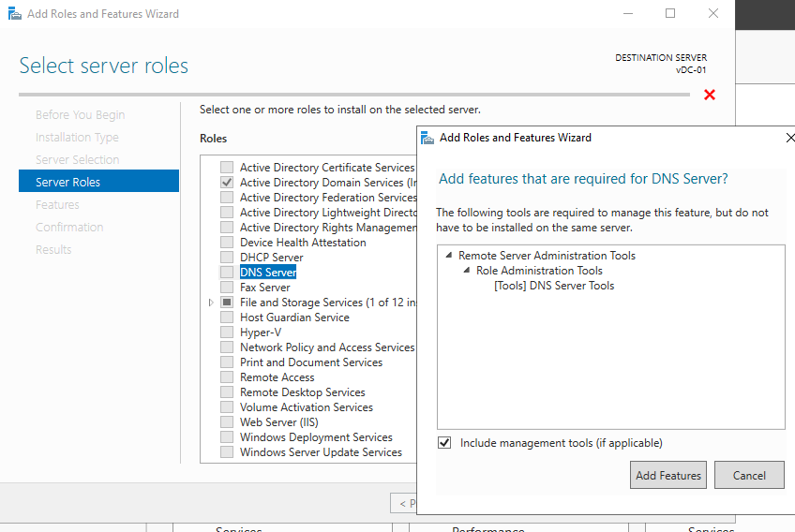Uncheck Include management tools option
The width and height of the screenshot is (795, 532).
click(444, 443)
